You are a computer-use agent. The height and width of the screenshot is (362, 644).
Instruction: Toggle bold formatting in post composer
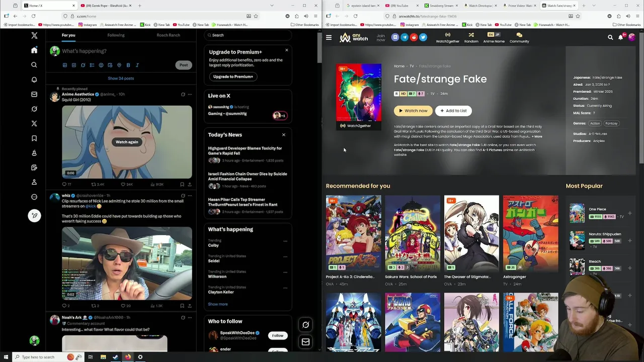click(128, 65)
